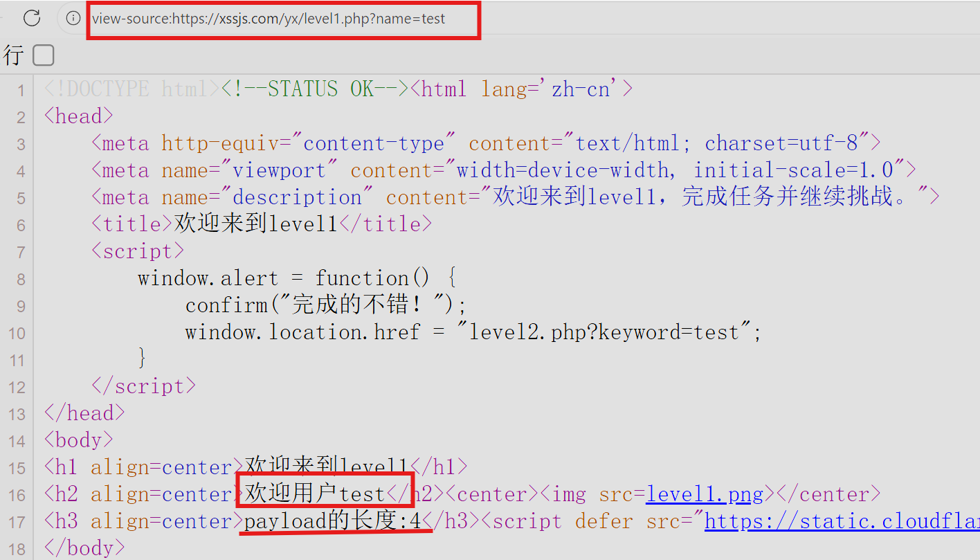The image size is (980, 560).
Task: Select the html lang='zh-cn' tag
Action: coord(521,89)
